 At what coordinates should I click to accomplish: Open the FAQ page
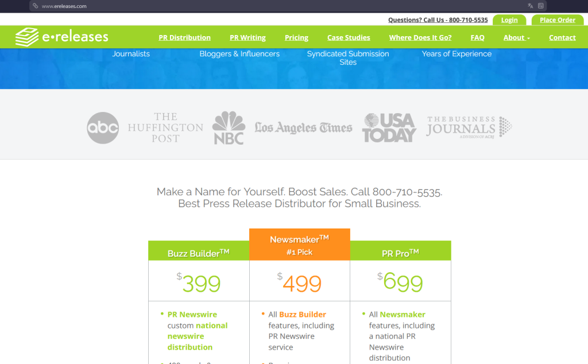pos(477,37)
